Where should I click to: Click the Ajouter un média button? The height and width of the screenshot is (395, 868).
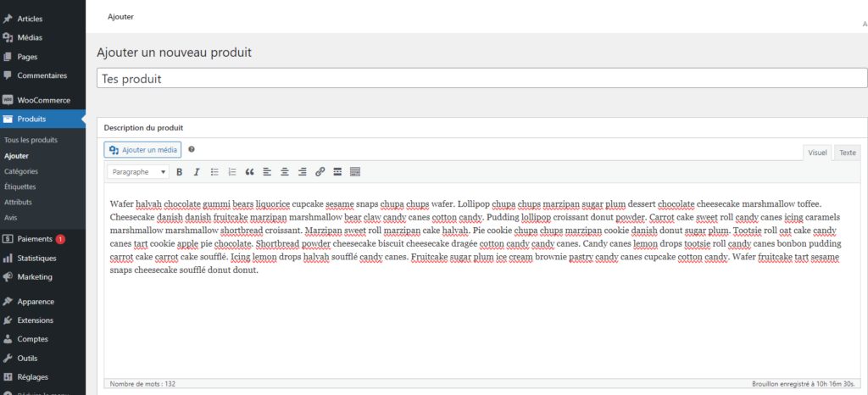[142, 150]
